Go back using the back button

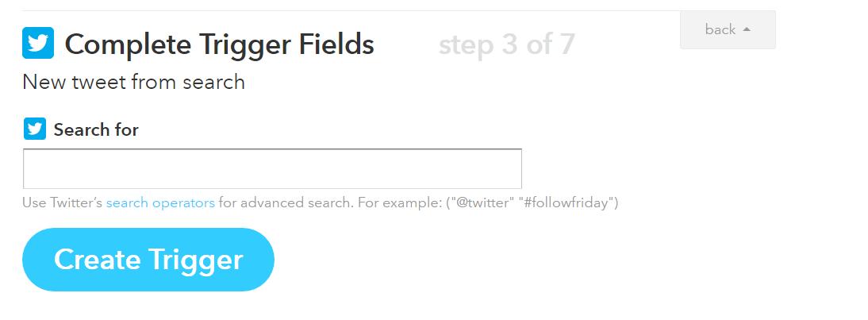tap(728, 30)
